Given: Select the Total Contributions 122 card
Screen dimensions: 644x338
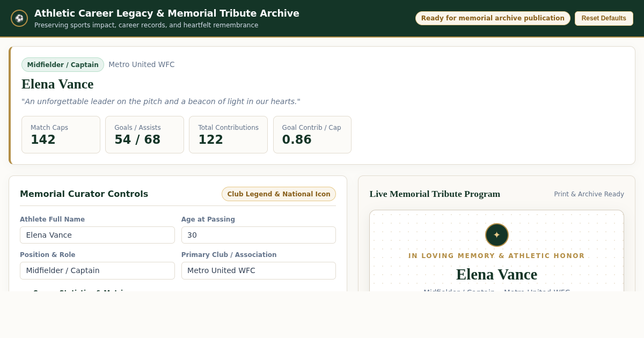Looking at the screenshot, I should coord(228,135).
